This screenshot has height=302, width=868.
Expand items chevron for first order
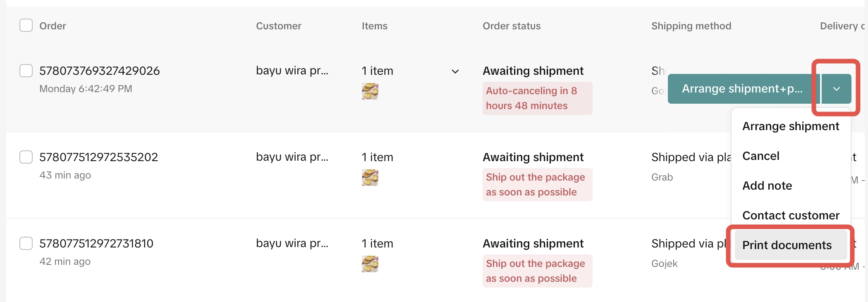455,71
